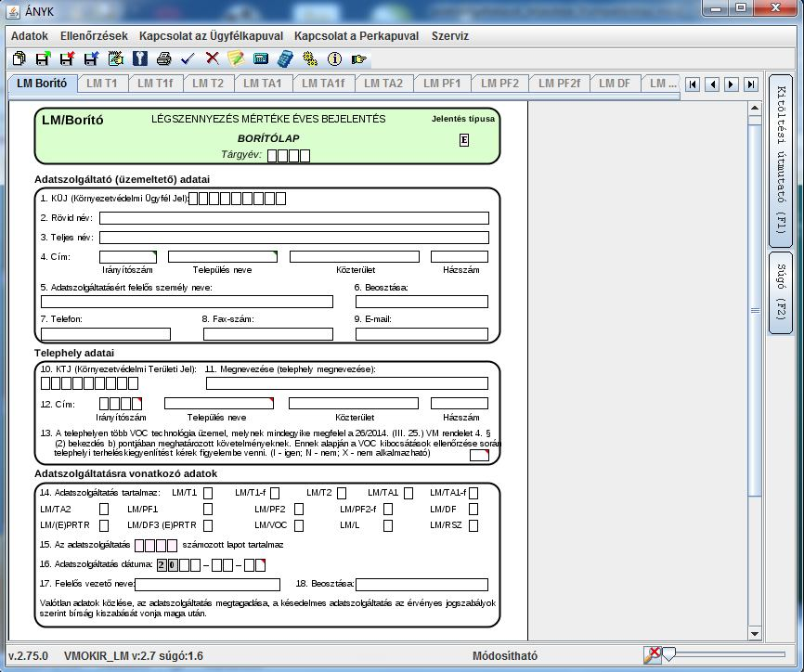Click the Teljes név input field
804x672 pixels.
point(293,238)
